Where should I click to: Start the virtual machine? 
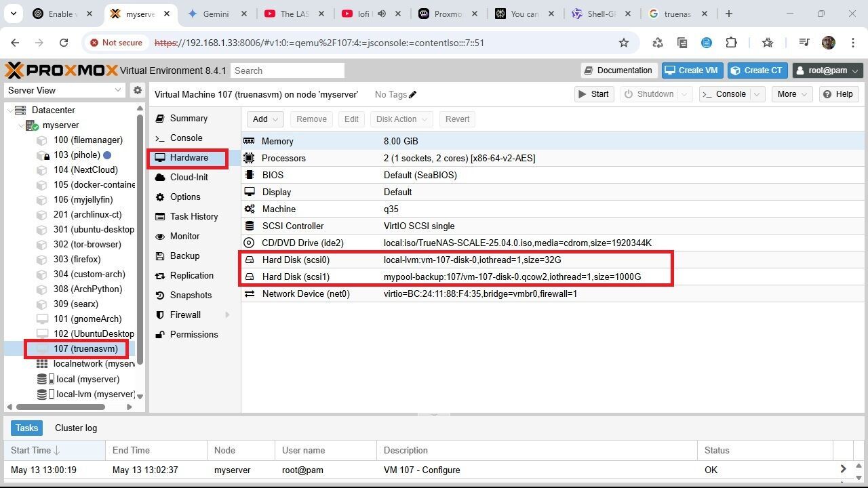593,94
